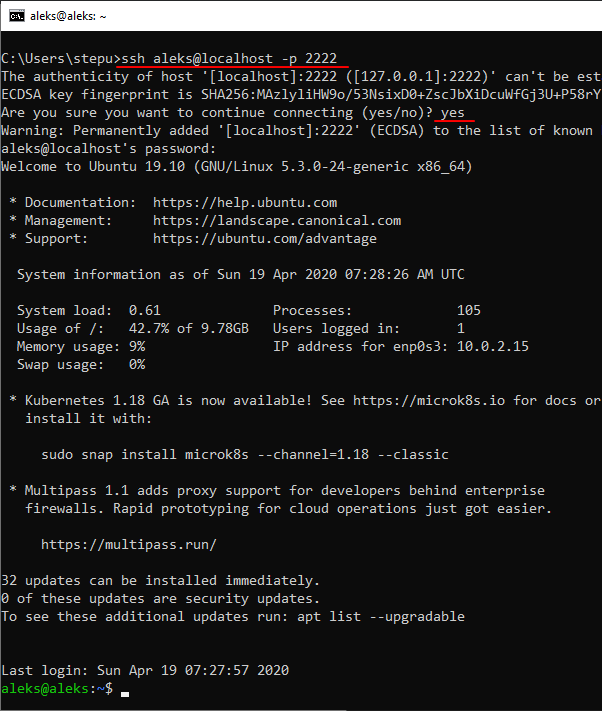The height and width of the screenshot is (711, 602).
Task: Click the SHA256 key fingerprint text
Action: point(400,94)
